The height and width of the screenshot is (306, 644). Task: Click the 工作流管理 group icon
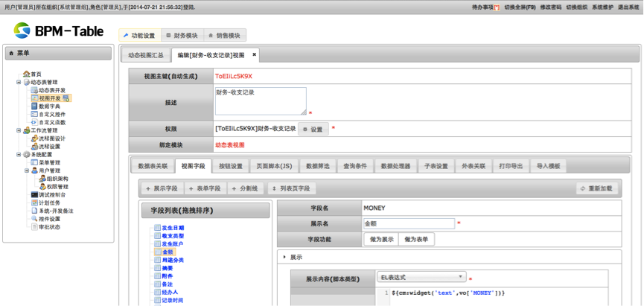[27, 130]
